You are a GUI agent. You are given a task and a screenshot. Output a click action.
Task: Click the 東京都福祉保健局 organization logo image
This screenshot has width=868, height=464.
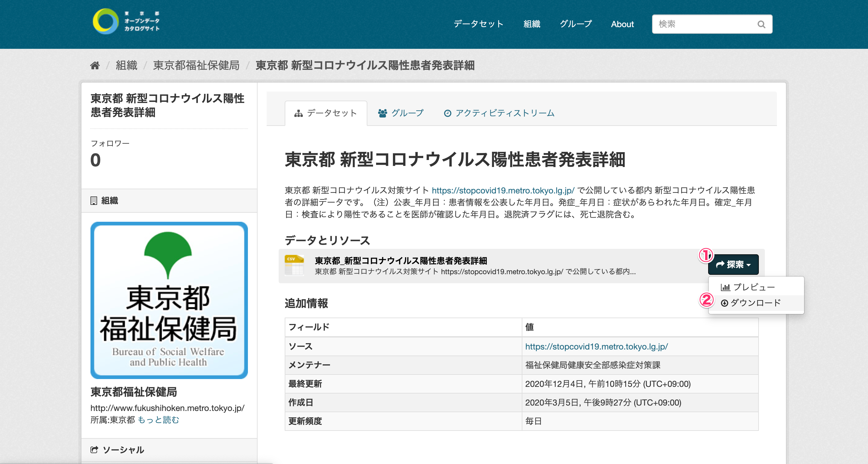click(x=169, y=300)
